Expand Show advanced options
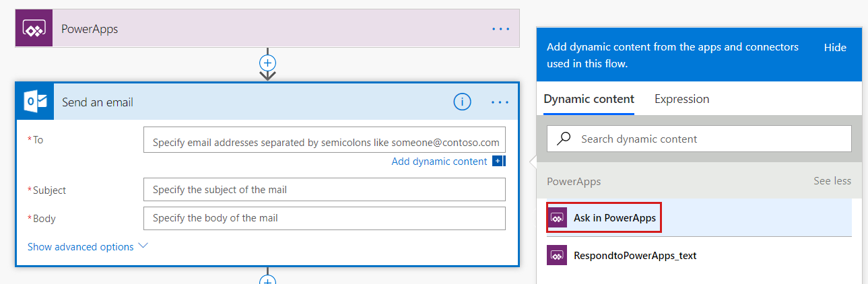 tap(87, 247)
